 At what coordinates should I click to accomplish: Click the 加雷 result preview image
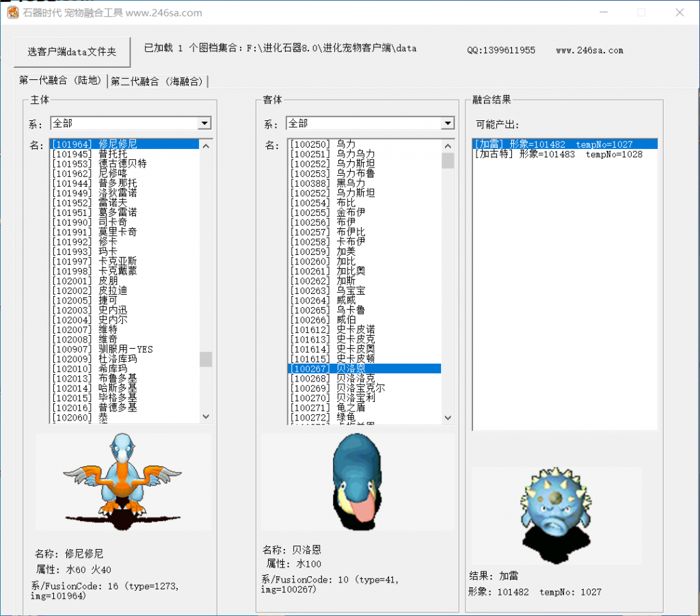(x=556, y=515)
